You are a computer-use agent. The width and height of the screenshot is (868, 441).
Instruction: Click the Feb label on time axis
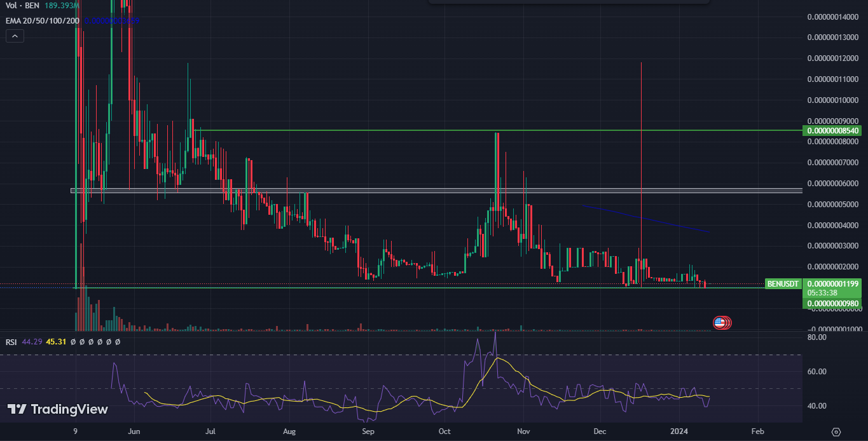(x=757, y=431)
